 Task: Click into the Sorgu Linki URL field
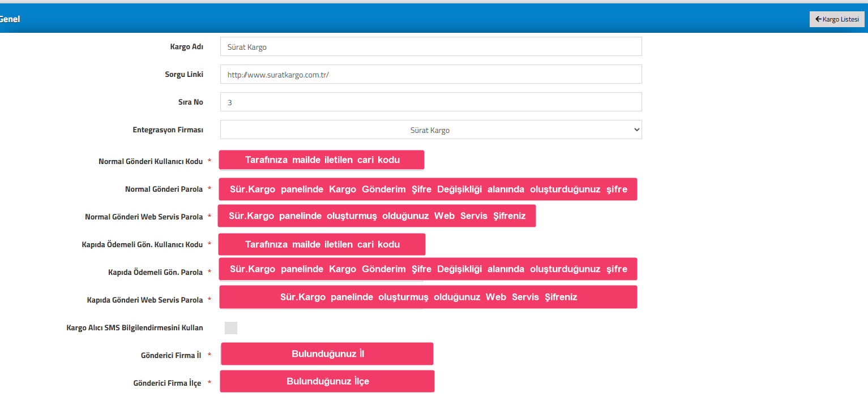click(x=430, y=74)
